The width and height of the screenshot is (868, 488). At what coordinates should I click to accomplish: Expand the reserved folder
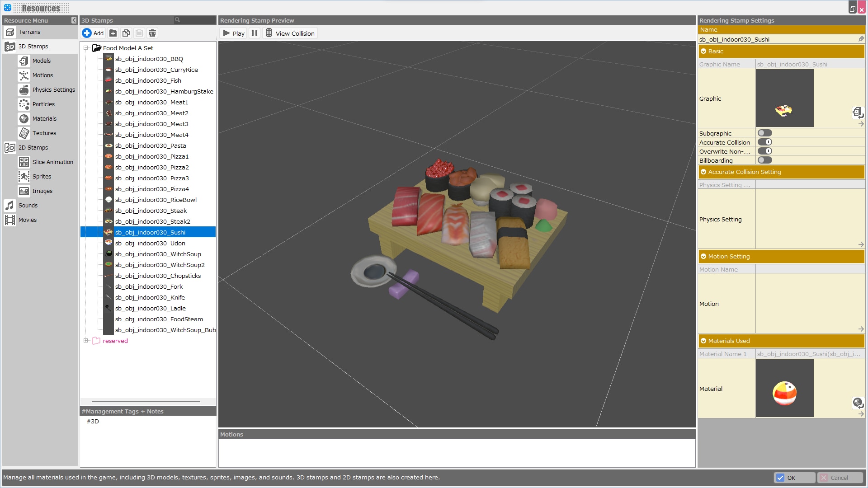tap(85, 341)
